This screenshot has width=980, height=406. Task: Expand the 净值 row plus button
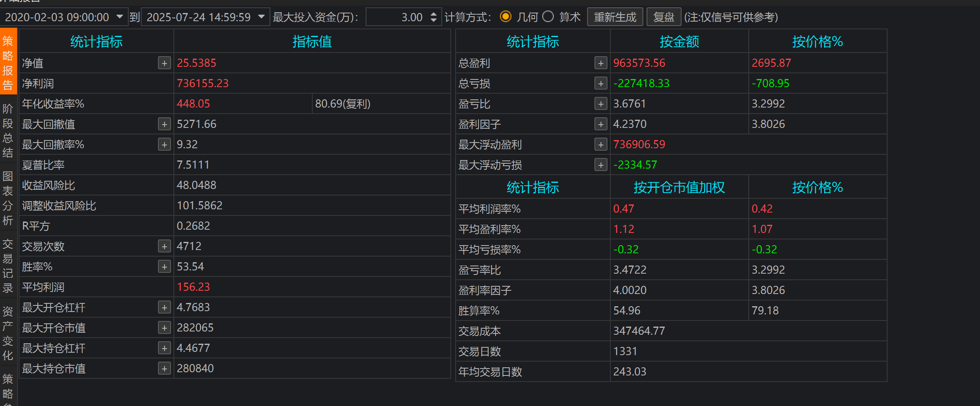pyautogui.click(x=164, y=63)
